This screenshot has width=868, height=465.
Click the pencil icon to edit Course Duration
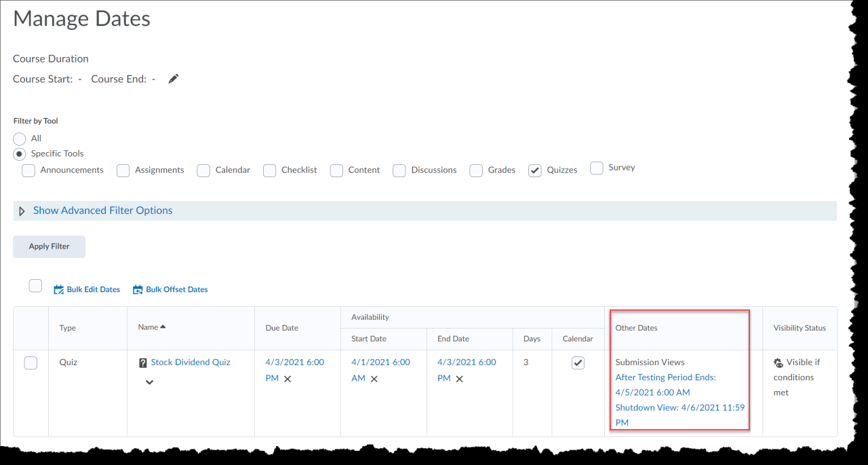[173, 79]
